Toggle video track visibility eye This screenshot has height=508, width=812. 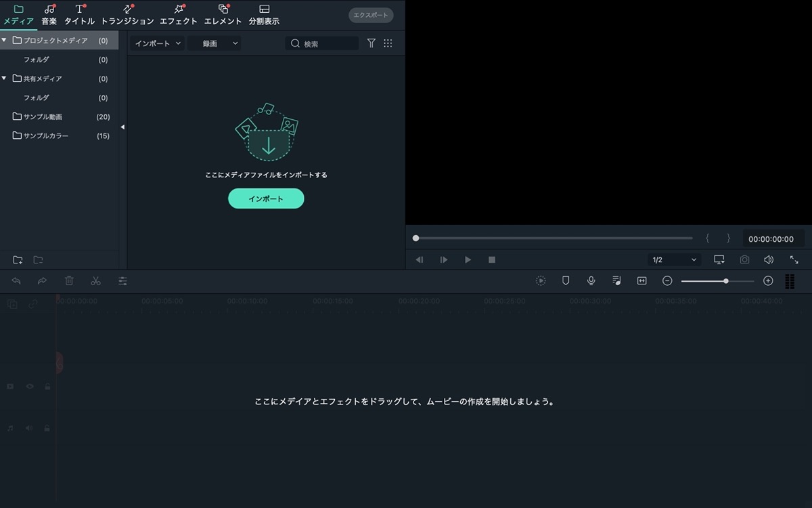point(30,386)
